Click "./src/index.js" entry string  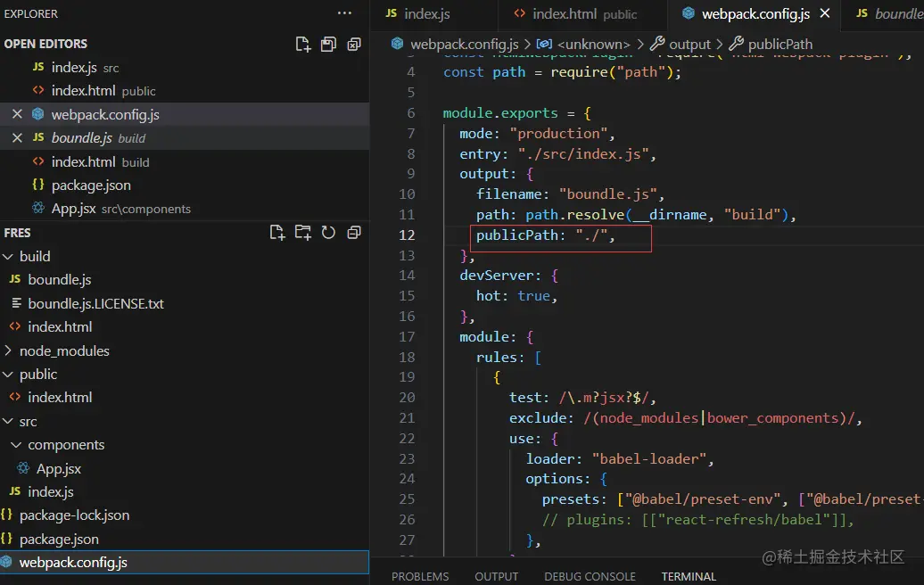point(582,153)
